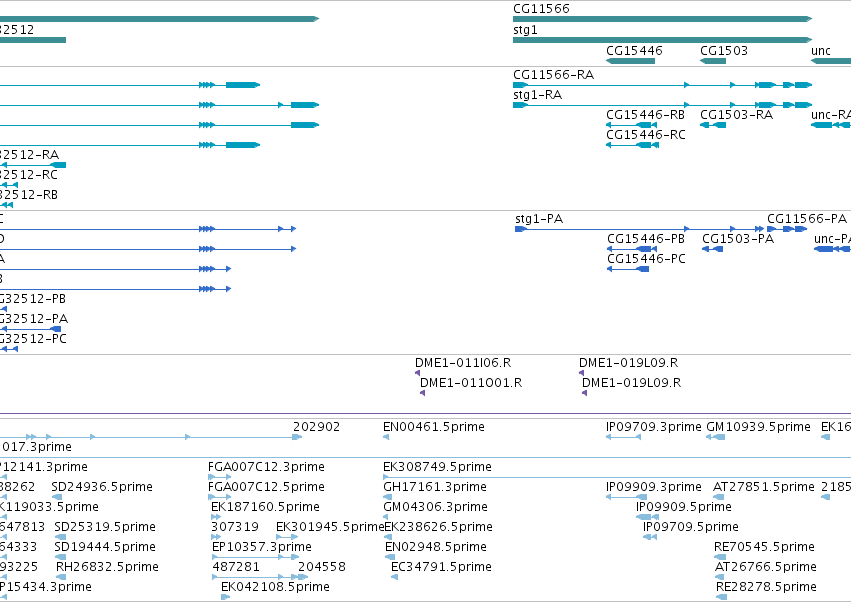Click the SD24936.5prime EST label
This screenshot has width=851, height=602.
(101, 487)
